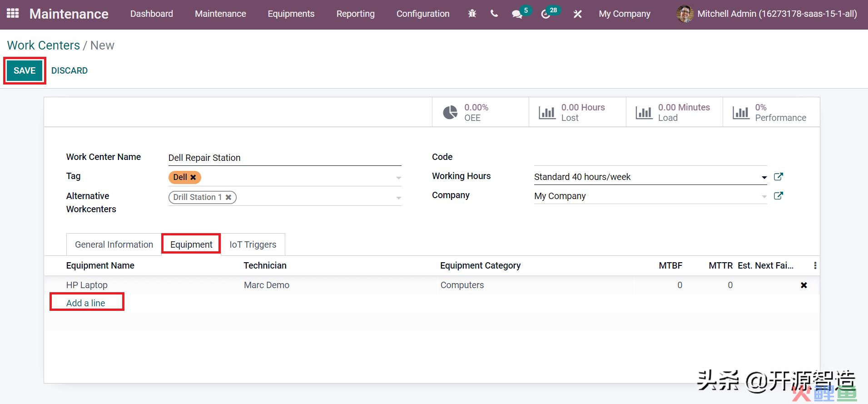Viewport: 868px width, 404px height.
Task: Switch to IoT Triggers tab
Action: pos(253,244)
